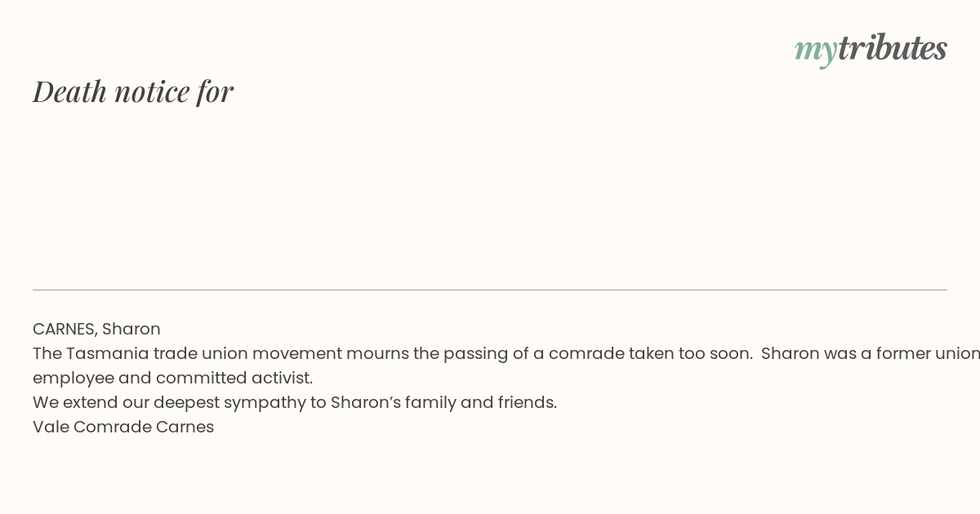The image size is (980, 514).
Task: Click the name 'CARNES, Sharon'
Action: coord(96,329)
